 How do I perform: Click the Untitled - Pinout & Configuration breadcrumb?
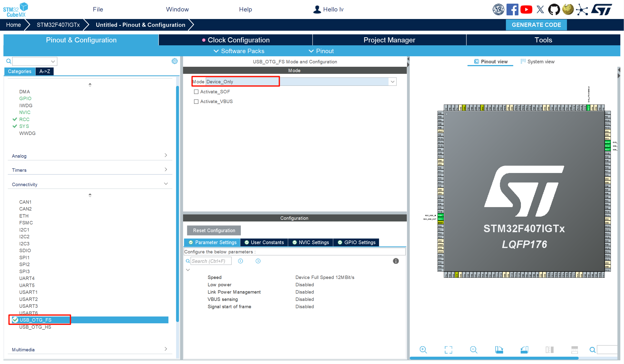click(140, 25)
